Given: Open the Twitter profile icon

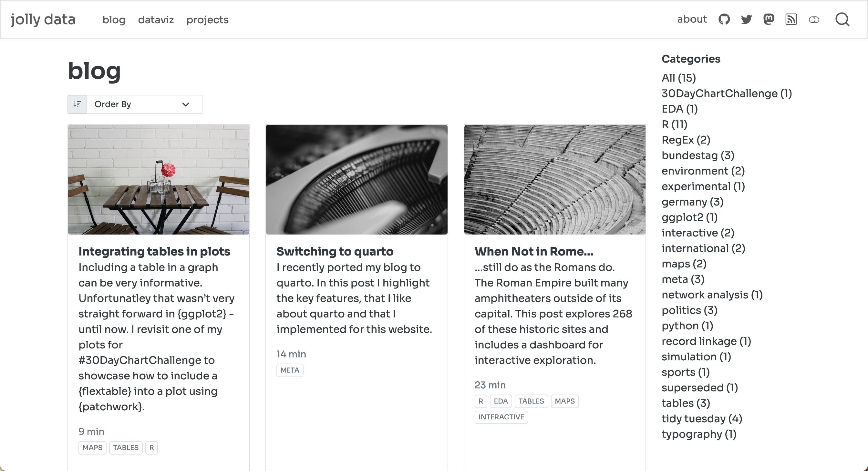Looking at the screenshot, I should [x=746, y=20].
